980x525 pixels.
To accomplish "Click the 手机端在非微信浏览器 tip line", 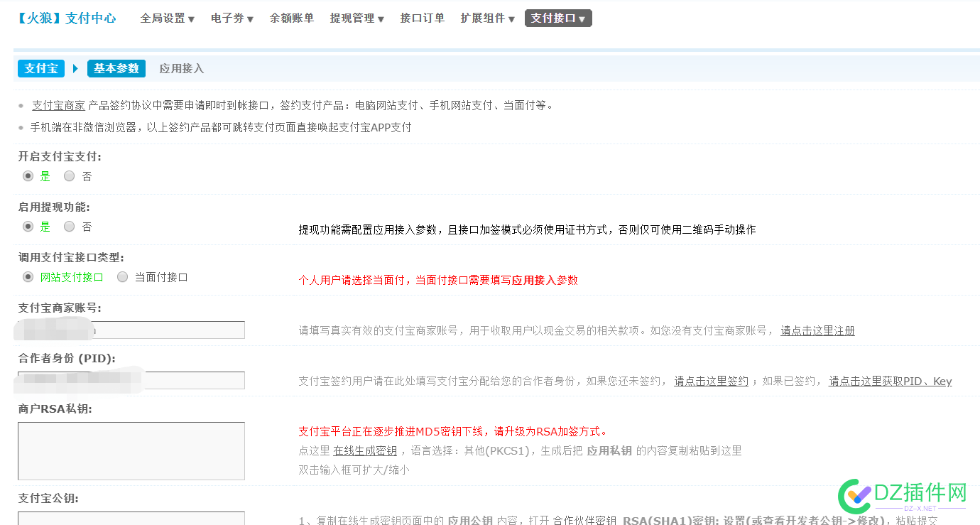I will 221,127.
